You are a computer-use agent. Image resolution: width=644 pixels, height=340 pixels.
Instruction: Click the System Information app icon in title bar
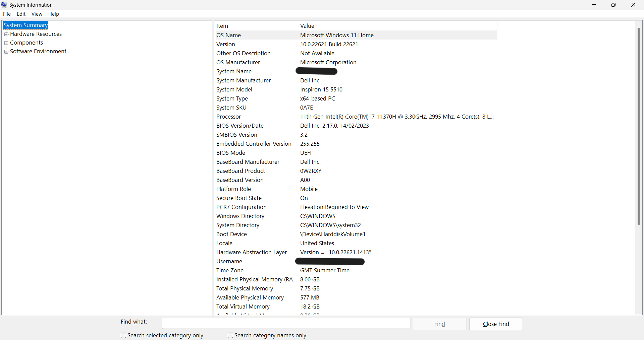[x=4, y=5]
